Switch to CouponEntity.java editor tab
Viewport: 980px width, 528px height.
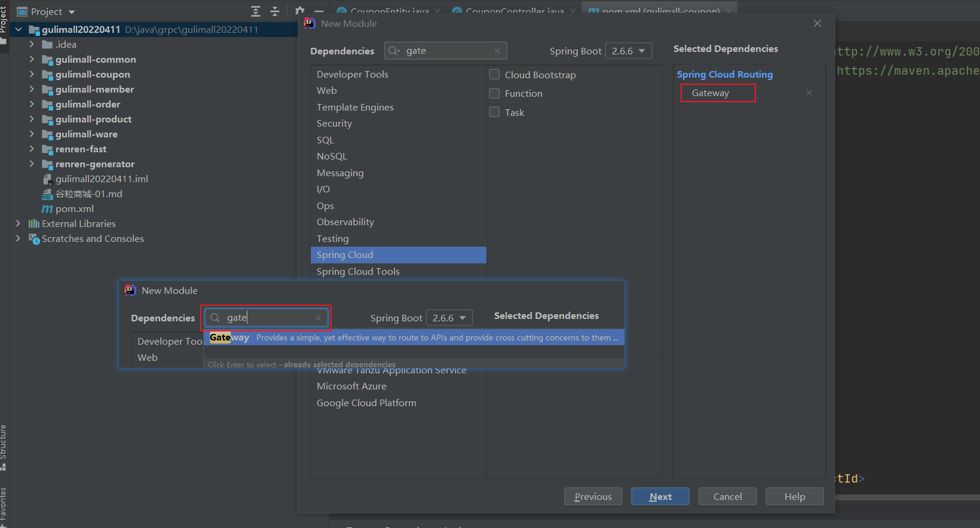(389, 10)
